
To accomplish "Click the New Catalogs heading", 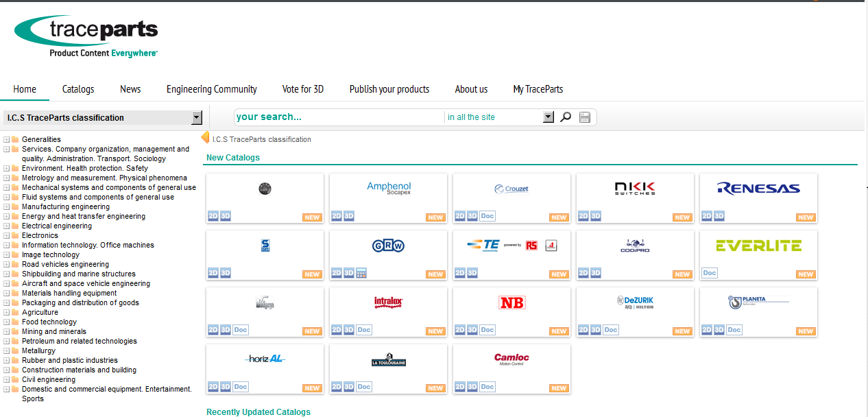I will [233, 158].
